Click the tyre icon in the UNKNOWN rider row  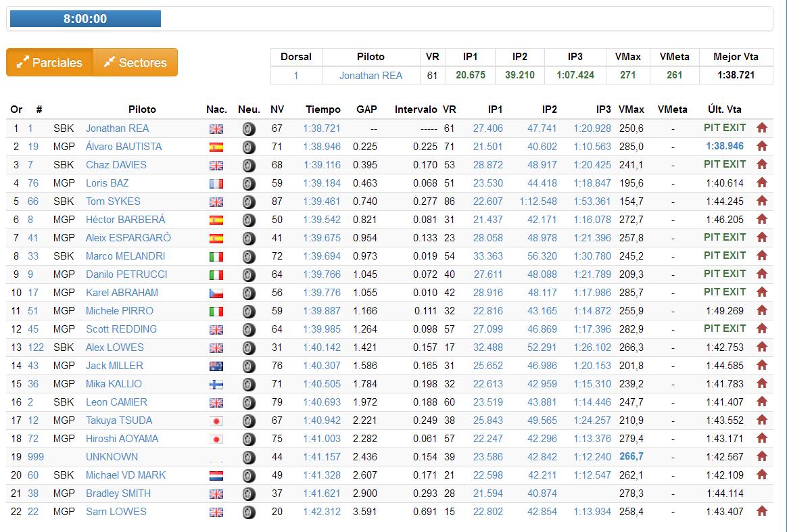tap(248, 457)
